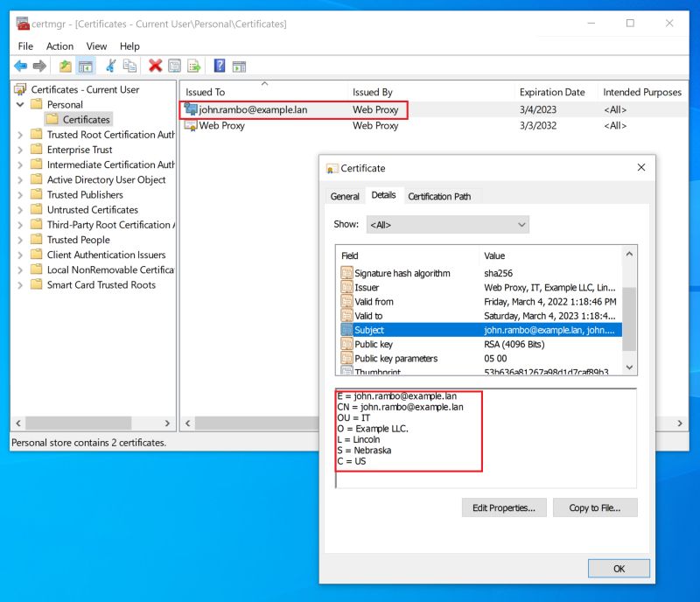
Task: Sort certificates by Expiration Date column
Action: click(x=554, y=91)
